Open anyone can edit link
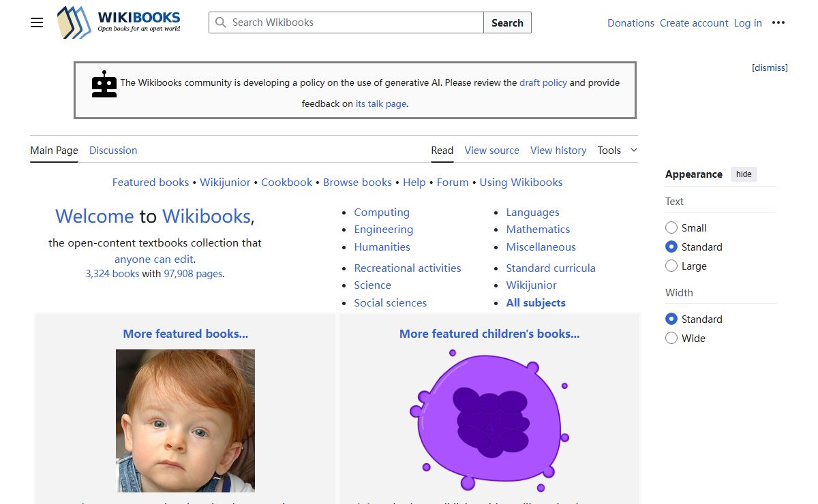The height and width of the screenshot is (504, 818). coord(154,259)
